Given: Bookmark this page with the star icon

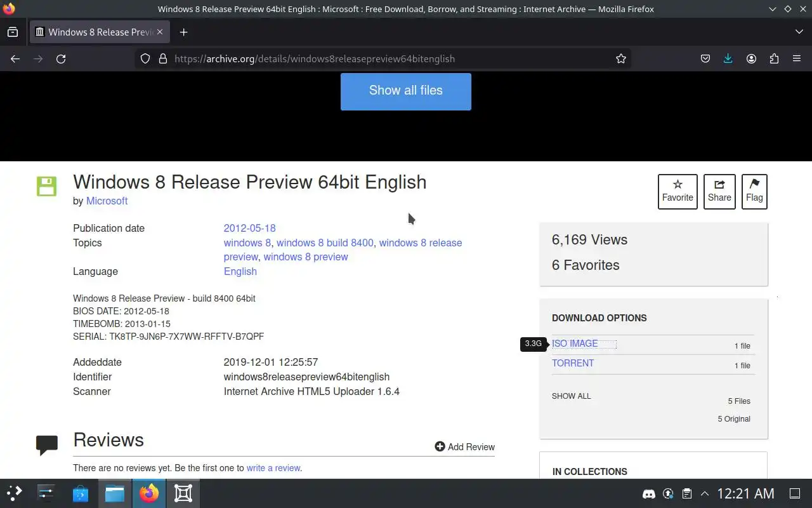Looking at the screenshot, I should (x=621, y=58).
